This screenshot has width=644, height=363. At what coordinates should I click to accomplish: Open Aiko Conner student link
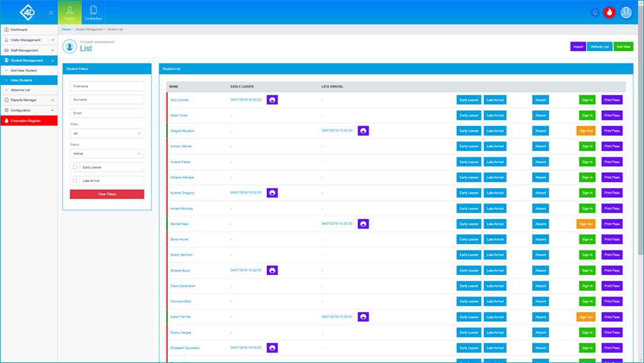tap(180, 100)
